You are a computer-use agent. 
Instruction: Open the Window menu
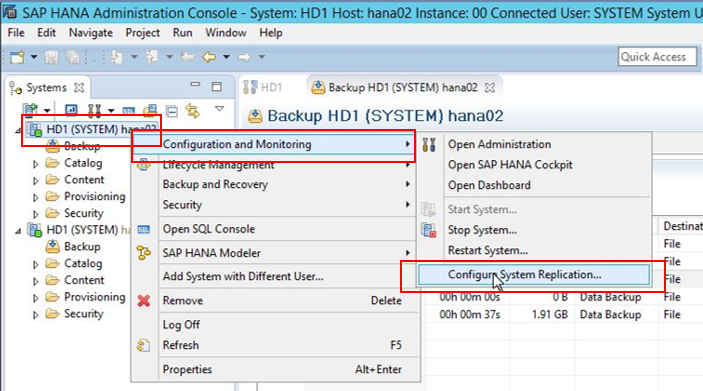click(x=226, y=33)
